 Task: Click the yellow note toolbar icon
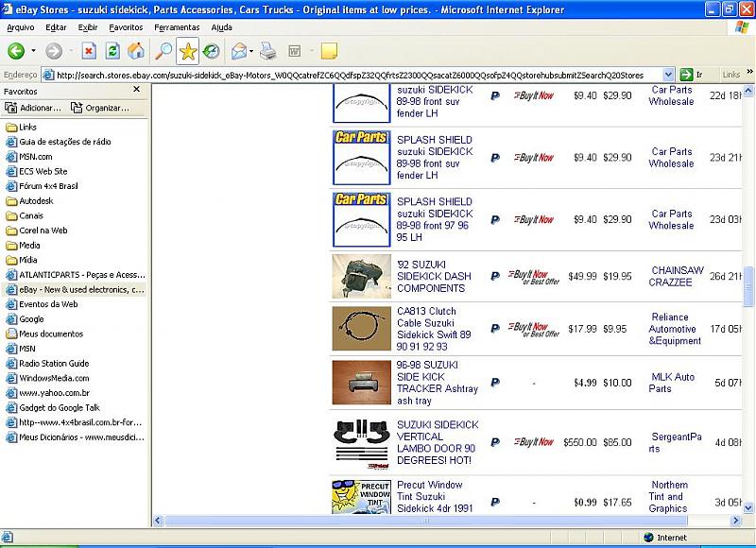[329, 51]
